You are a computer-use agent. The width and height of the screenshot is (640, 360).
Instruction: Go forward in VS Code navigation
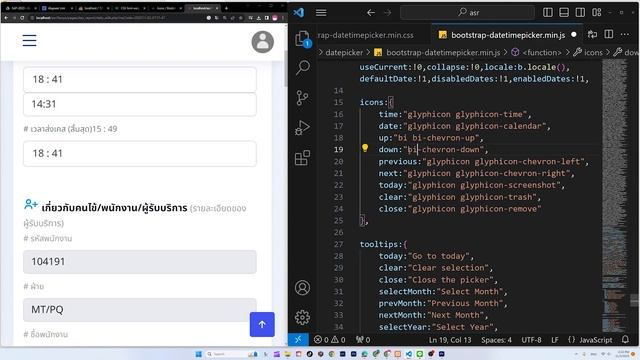tap(387, 13)
